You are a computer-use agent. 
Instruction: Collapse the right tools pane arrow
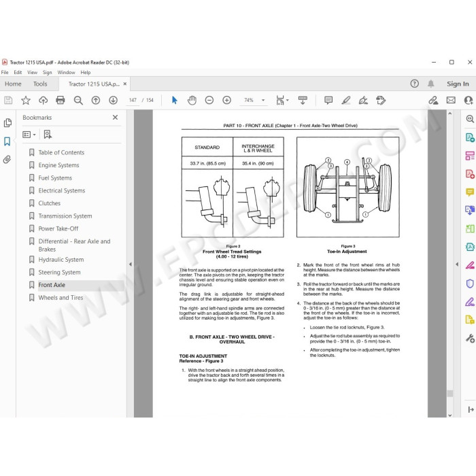pos(457,265)
